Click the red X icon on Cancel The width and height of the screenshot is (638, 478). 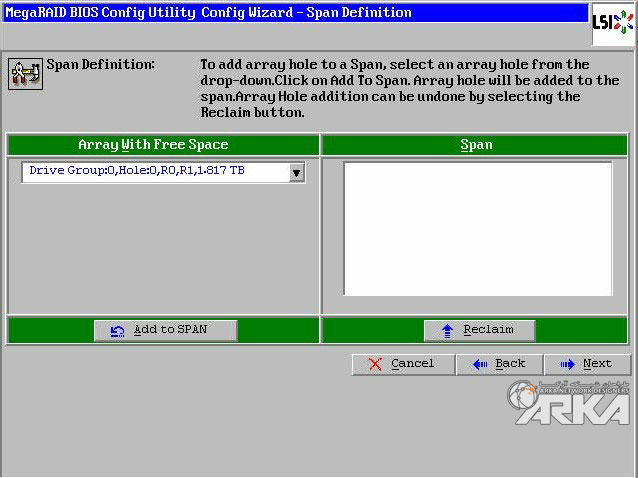click(x=375, y=364)
